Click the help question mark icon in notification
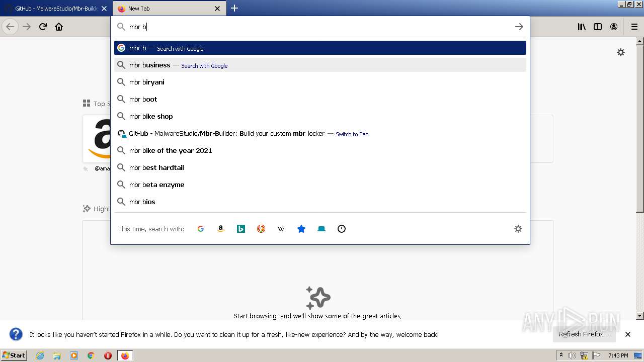644x362 pixels. 16,334
